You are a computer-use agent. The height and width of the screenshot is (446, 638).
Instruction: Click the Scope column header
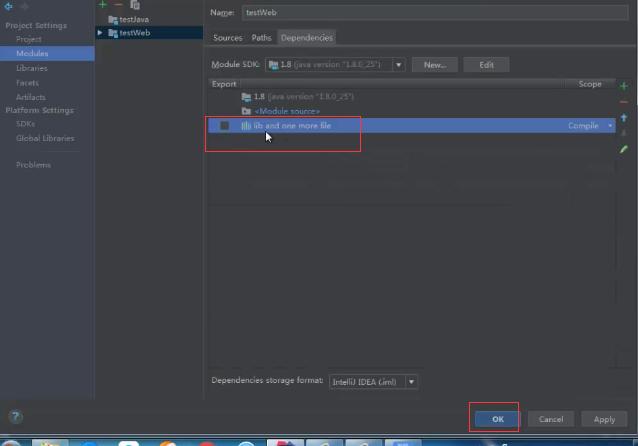pos(590,84)
